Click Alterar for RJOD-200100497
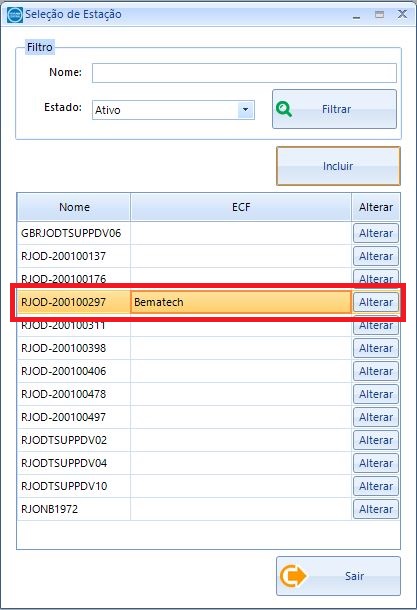 click(376, 417)
